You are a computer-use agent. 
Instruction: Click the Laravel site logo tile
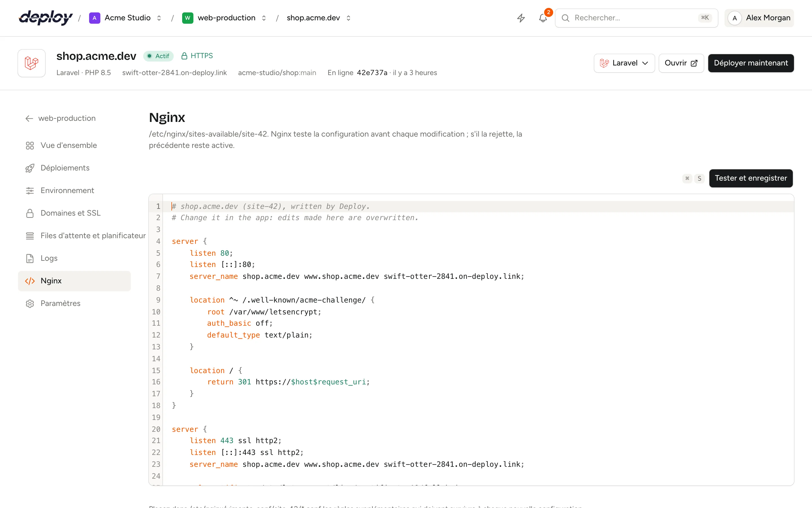32,63
